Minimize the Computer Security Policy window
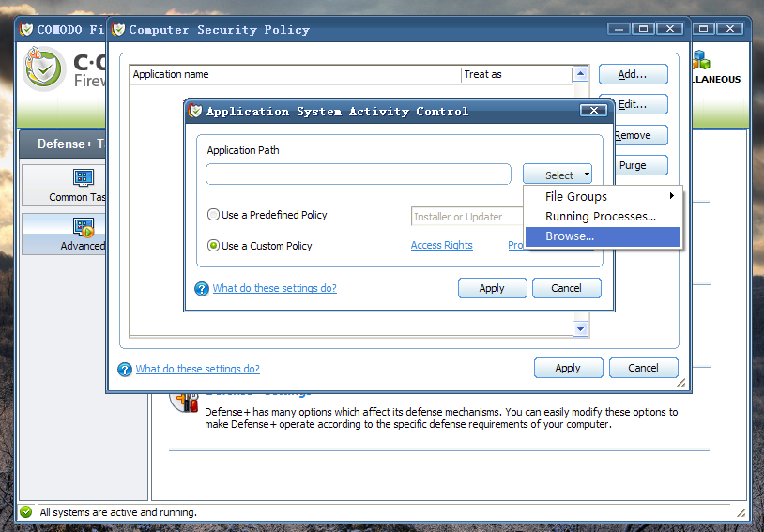 click(619, 29)
